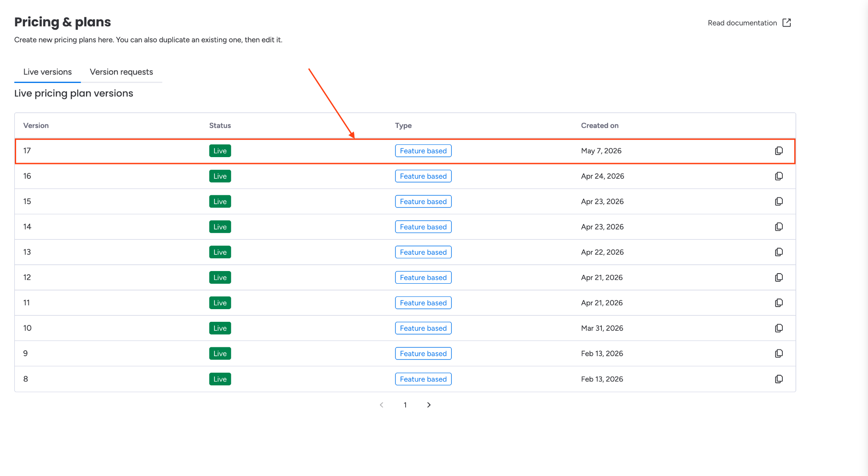Duplicate pricing plan version 17
Image resolution: width=868 pixels, height=476 pixels.
[779, 151]
